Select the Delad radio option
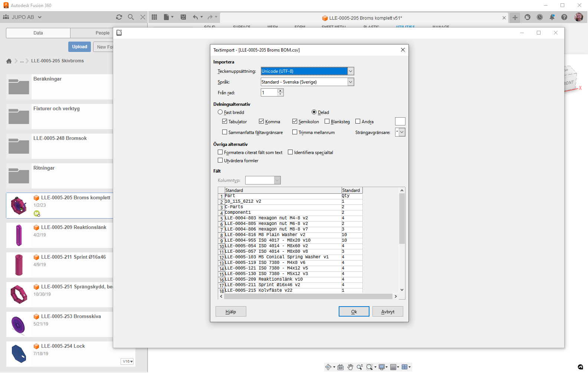This screenshot has height=373, width=588. click(314, 112)
